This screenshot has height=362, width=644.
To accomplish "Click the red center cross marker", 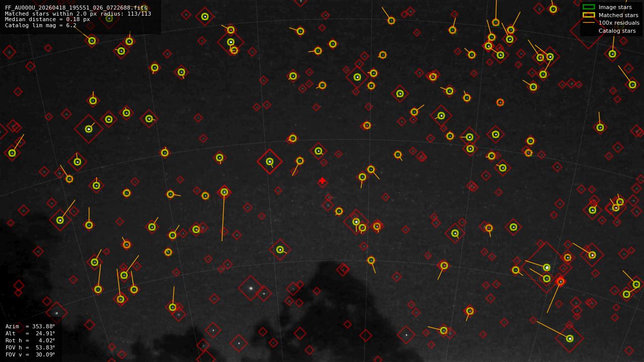I will [322, 181].
